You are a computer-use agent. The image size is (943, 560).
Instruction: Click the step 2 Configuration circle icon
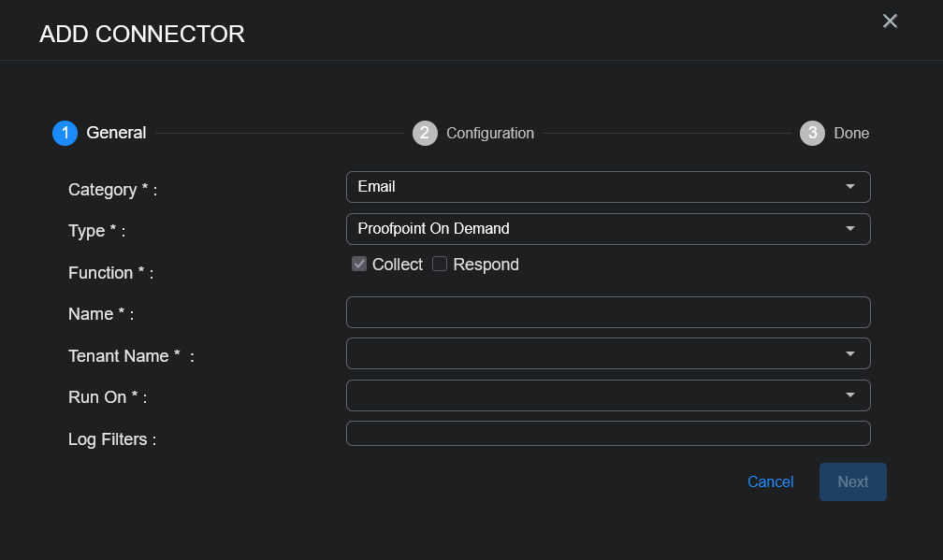pos(425,133)
